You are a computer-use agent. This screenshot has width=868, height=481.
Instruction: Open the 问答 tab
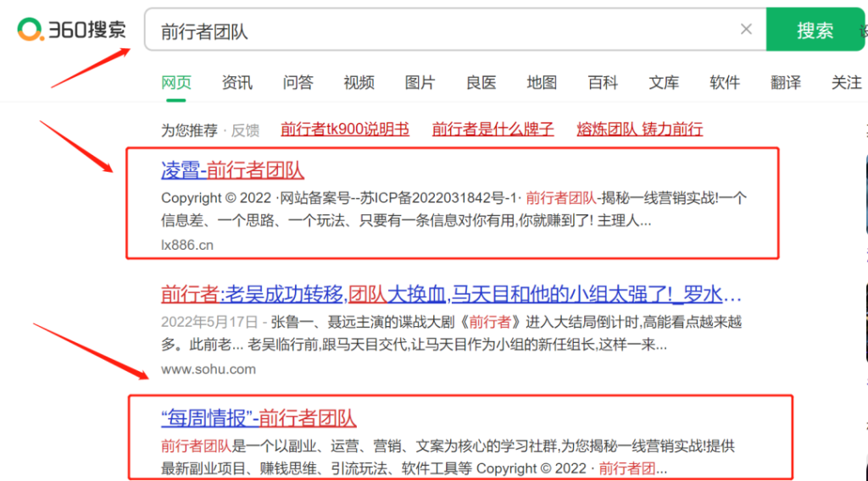[298, 82]
